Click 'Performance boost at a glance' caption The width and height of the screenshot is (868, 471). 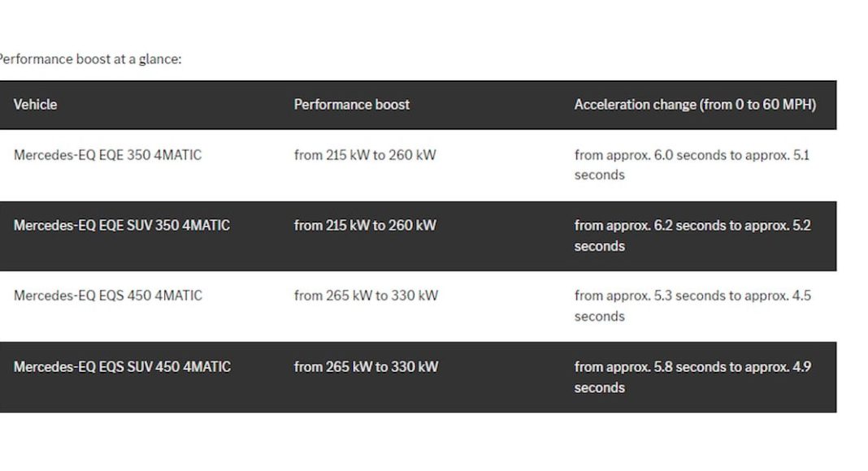(x=89, y=59)
